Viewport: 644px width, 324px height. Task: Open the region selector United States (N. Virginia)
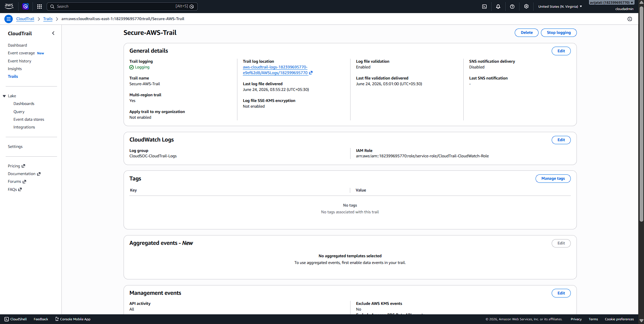pos(560,6)
